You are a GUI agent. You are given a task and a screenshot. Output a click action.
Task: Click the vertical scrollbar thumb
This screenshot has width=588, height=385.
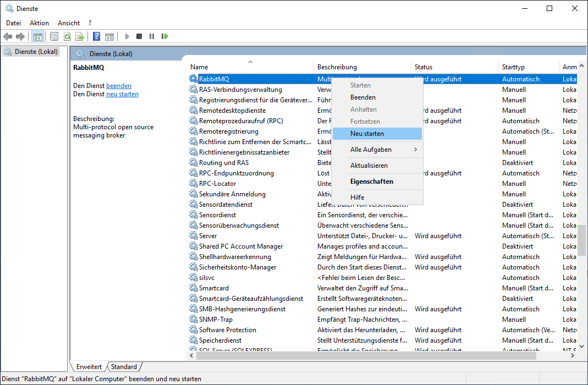[x=581, y=240]
